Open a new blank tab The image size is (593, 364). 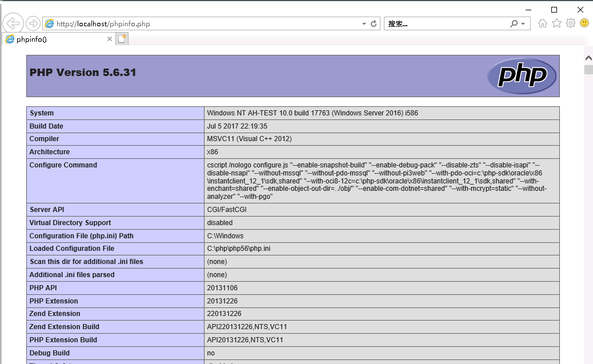pyautogui.click(x=122, y=39)
